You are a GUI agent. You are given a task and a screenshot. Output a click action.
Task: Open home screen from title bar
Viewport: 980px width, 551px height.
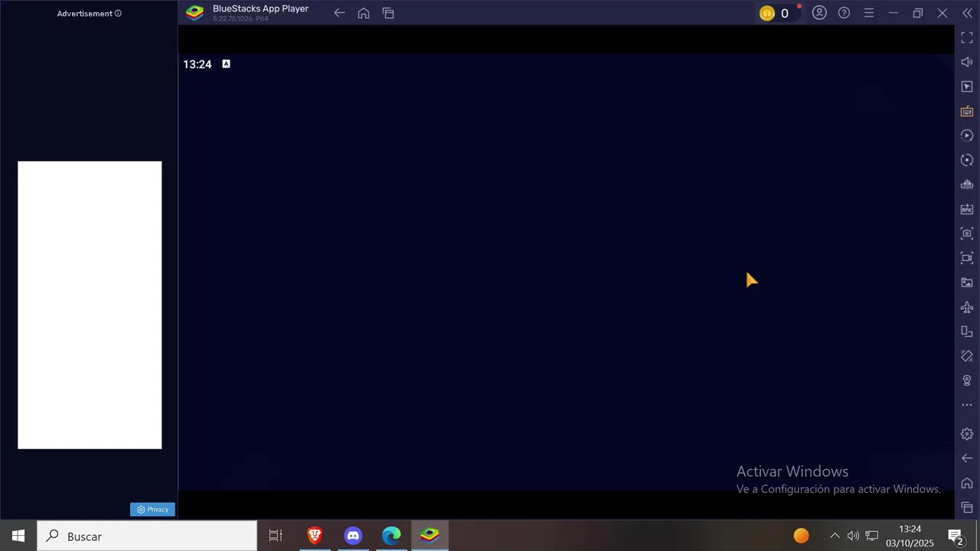(364, 13)
